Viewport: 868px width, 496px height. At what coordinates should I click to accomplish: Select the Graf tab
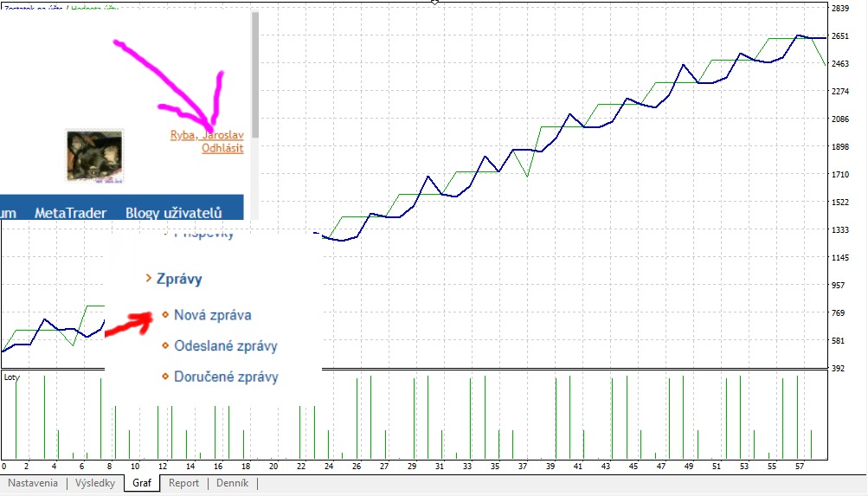pos(142,483)
